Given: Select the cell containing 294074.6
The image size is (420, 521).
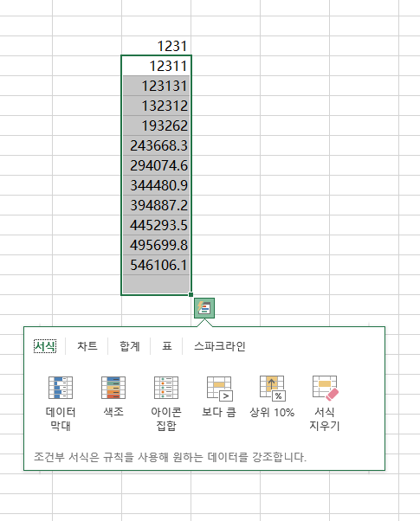Looking at the screenshot, I should pyautogui.click(x=156, y=165).
